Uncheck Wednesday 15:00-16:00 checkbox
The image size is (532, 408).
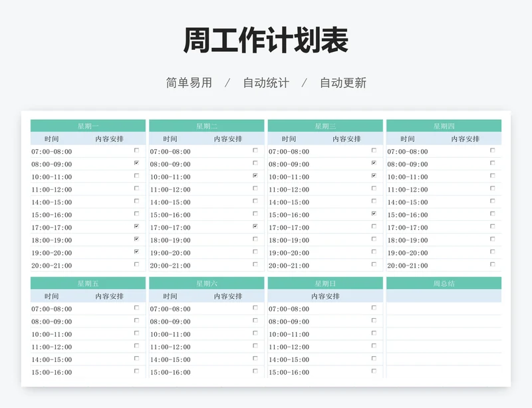[x=374, y=214]
